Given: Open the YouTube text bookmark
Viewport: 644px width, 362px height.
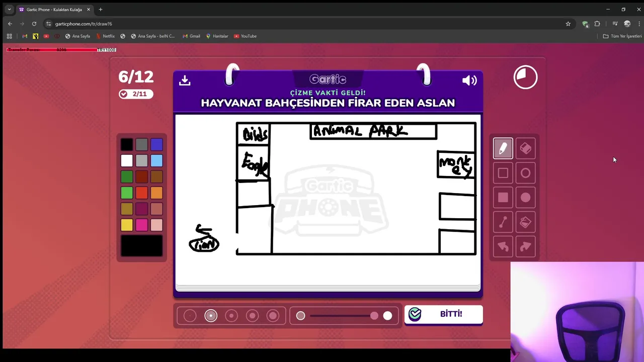Looking at the screenshot, I should tap(245, 36).
